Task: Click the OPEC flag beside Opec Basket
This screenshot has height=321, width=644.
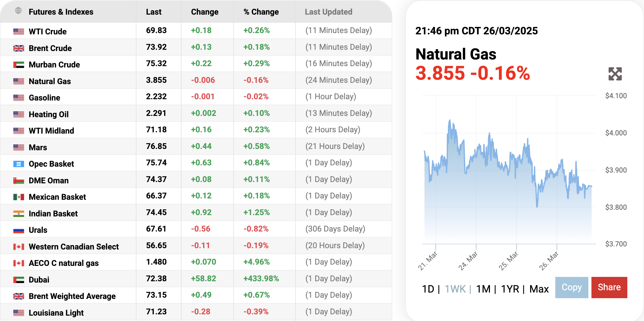Action: pyautogui.click(x=18, y=164)
